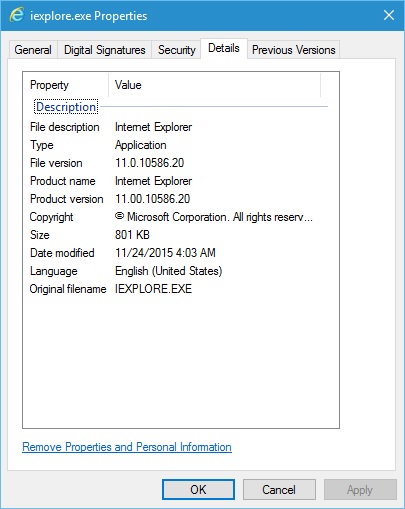Select the Copyright property row

pos(179,217)
